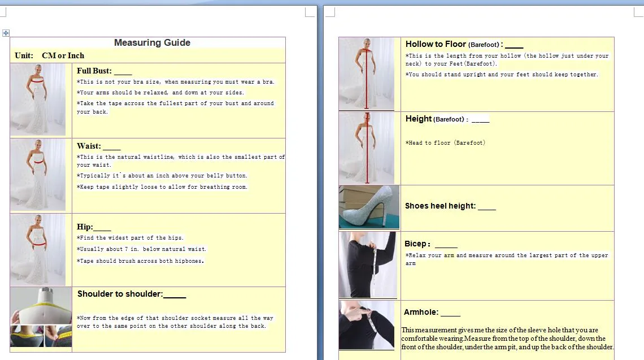This screenshot has width=644, height=360.
Task: Click the Shoulder to shoulder blank line
Action: (175, 295)
